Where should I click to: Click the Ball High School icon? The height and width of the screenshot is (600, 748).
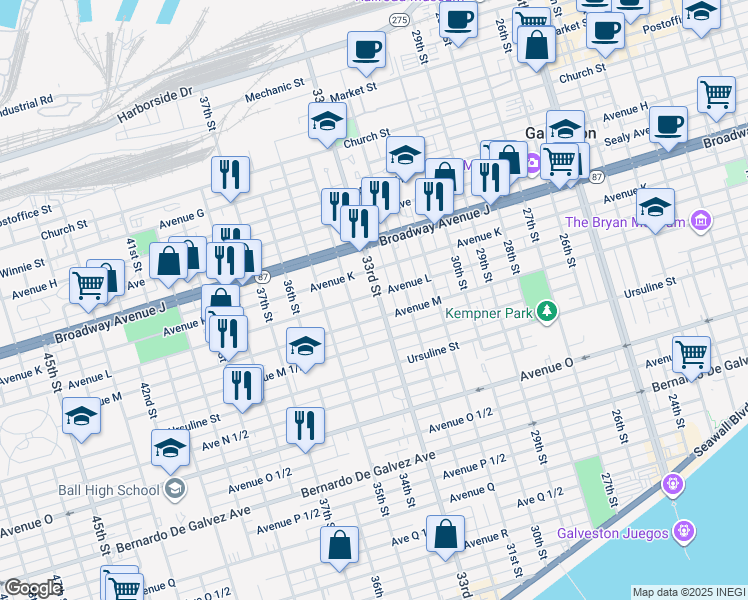click(x=175, y=489)
